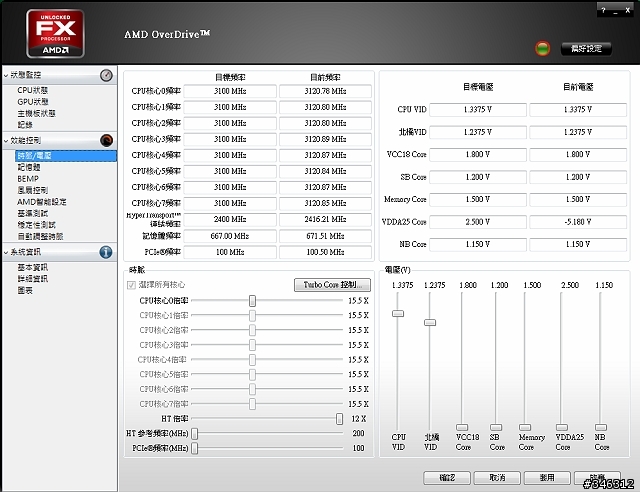Viewport: 640px width, 492px height.
Task: Click PCIe current frequency 100.50 MHz value
Action: [325, 252]
